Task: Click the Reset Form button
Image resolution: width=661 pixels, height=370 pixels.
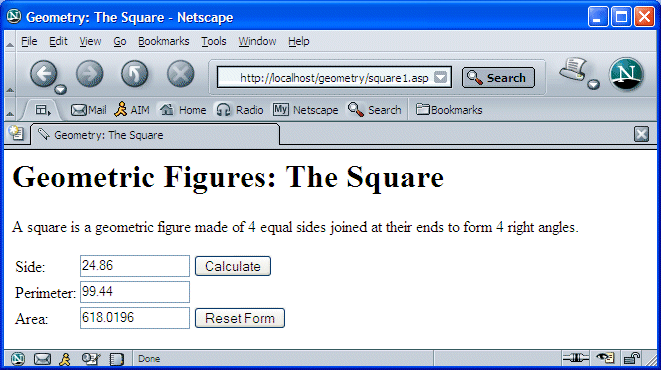Action: click(240, 318)
